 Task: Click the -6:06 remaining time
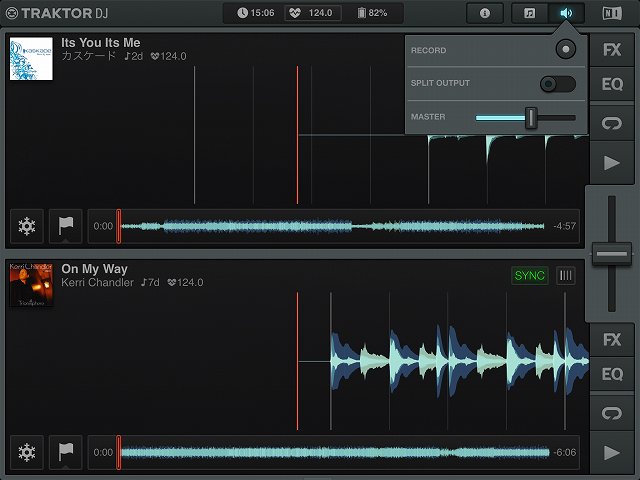pos(564,452)
